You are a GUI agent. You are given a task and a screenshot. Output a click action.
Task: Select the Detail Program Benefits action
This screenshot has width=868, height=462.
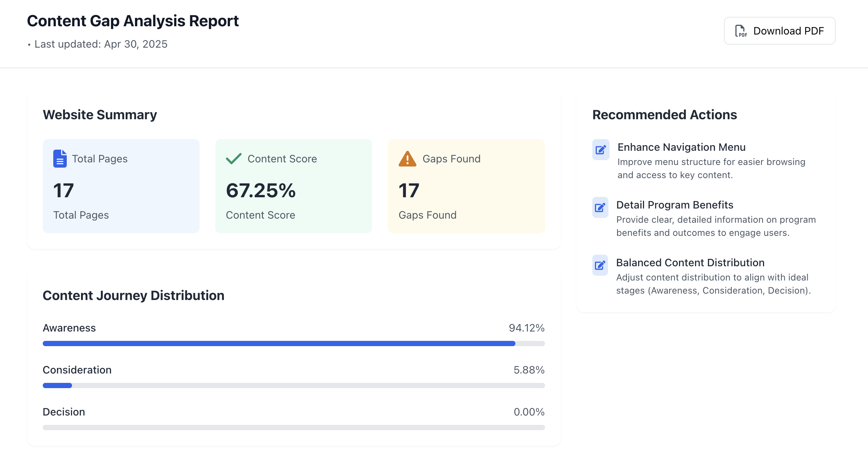[674, 205]
